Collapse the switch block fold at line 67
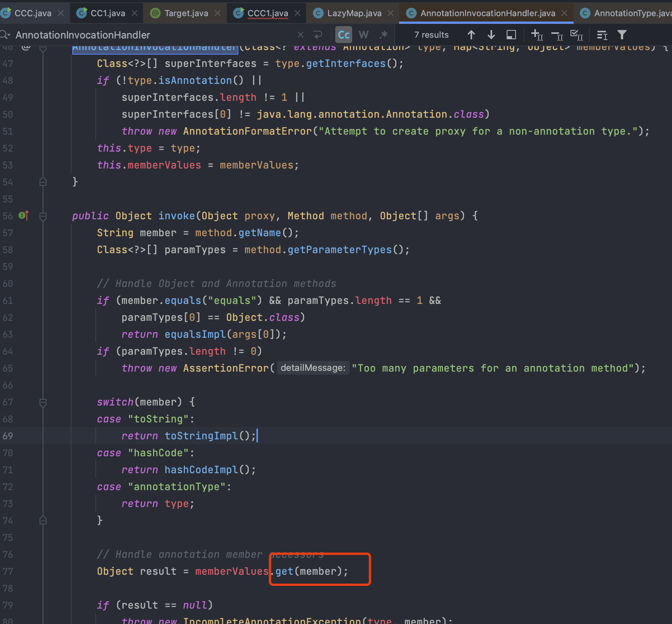This screenshot has height=624, width=672. (43, 402)
